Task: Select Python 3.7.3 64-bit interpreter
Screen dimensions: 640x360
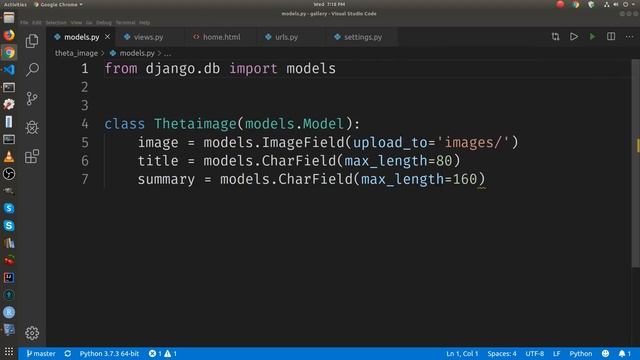Action: [x=109, y=353]
